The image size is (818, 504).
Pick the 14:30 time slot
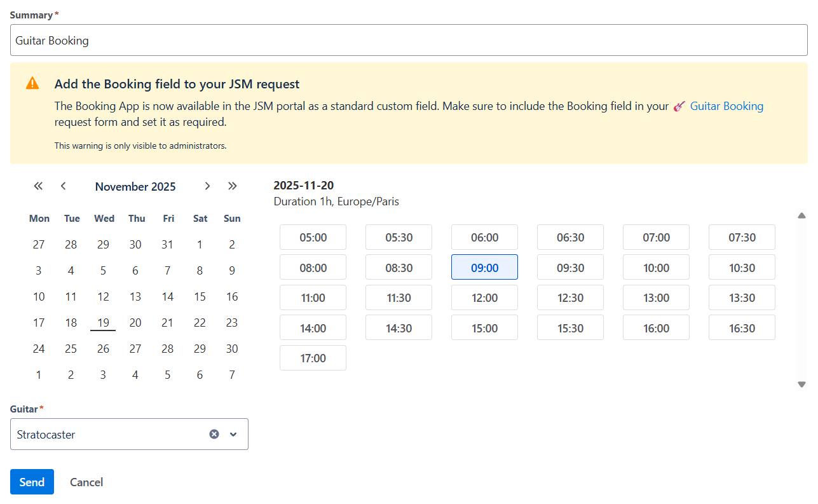pyautogui.click(x=399, y=328)
